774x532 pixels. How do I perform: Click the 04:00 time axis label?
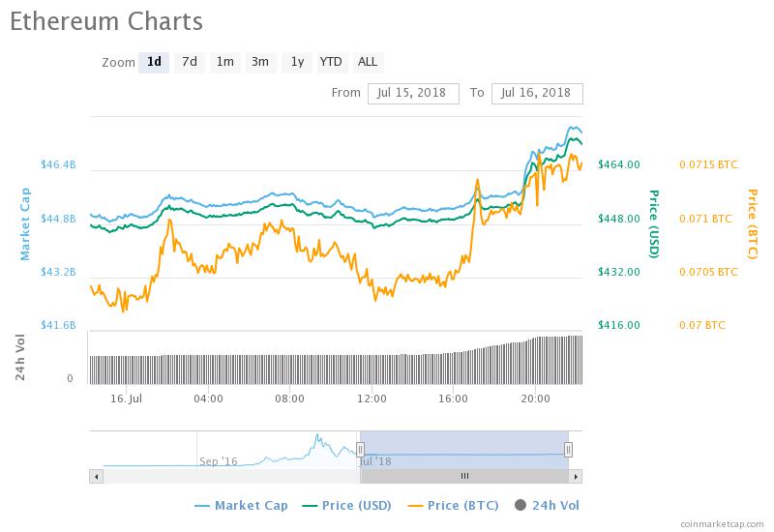click(x=208, y=399)
